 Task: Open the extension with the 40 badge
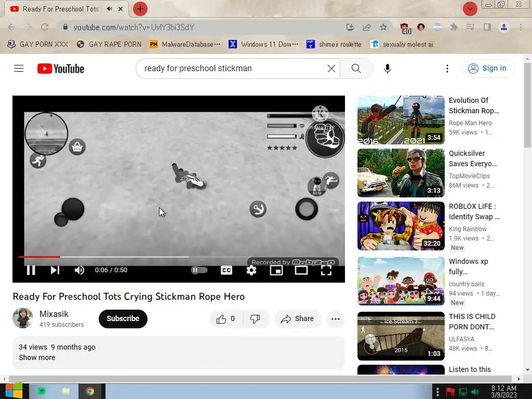[405, 28]
